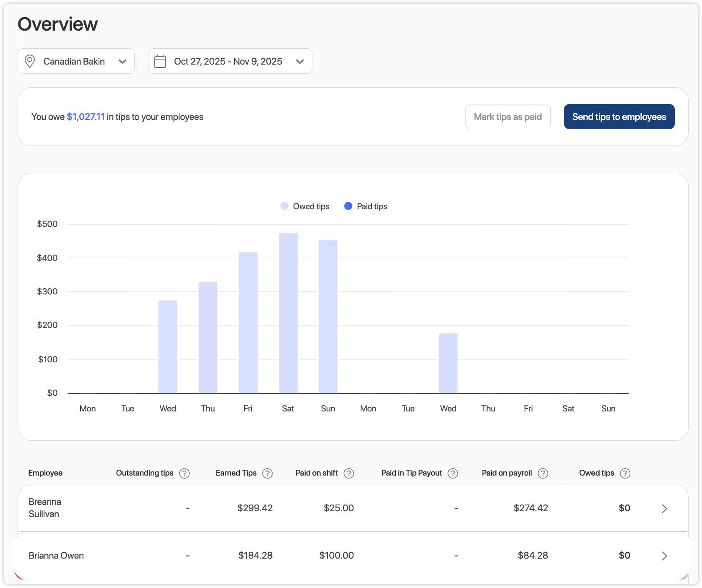This screenshot has width=702, height=588.
Task: Open the Oct 27 - Nov 9 date range dropdown
Action: click(230, 61)
